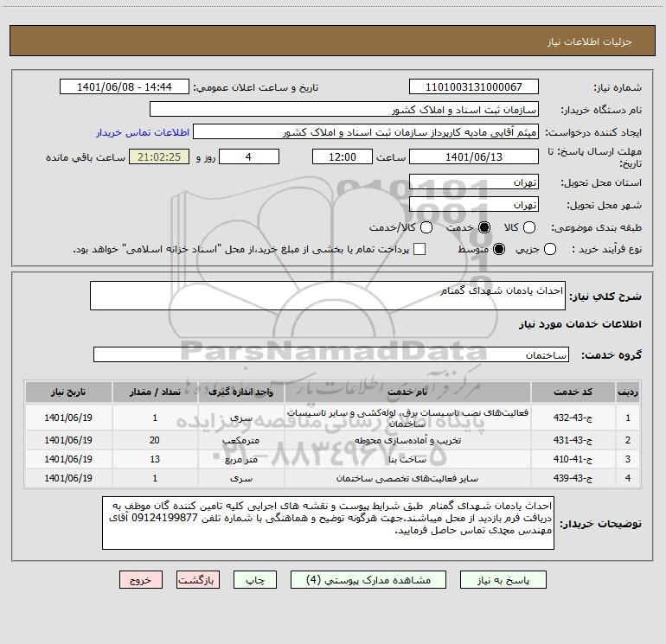Click the buyer organization name field
Viewport: 666px width, 644px height.
(x=344, y=110)
